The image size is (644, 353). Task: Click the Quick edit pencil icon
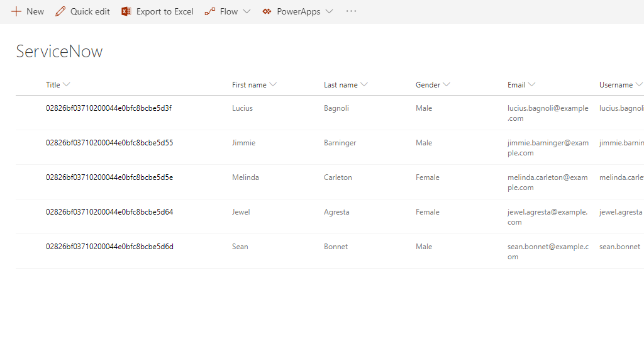pos(60,12)
